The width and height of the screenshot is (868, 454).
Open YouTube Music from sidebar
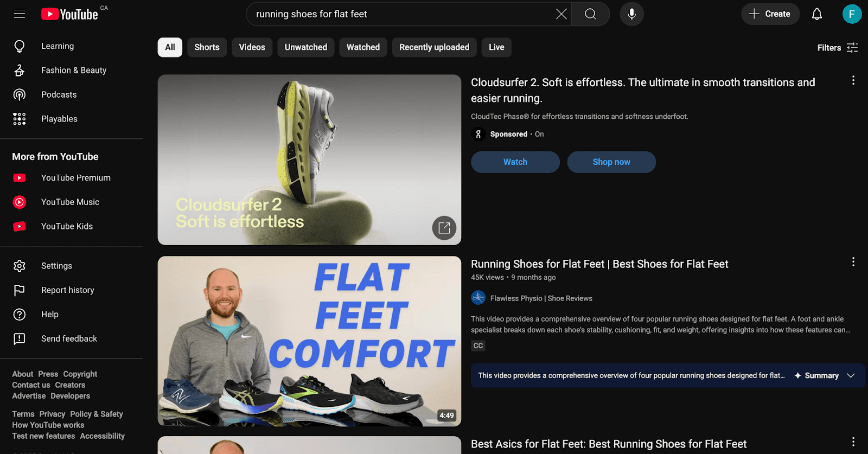coord(70,202)
